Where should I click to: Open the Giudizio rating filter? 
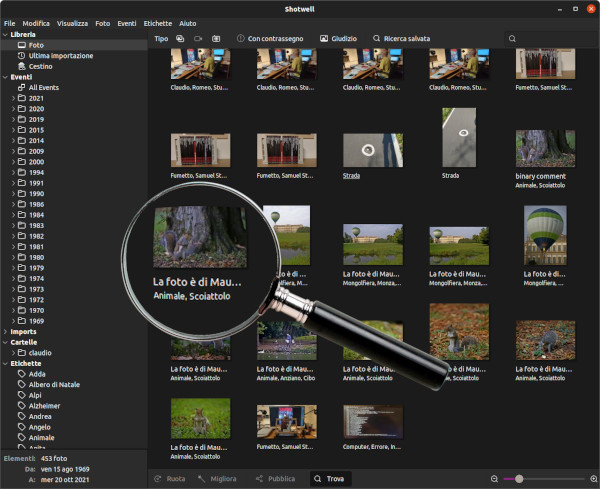click(339, 38)
